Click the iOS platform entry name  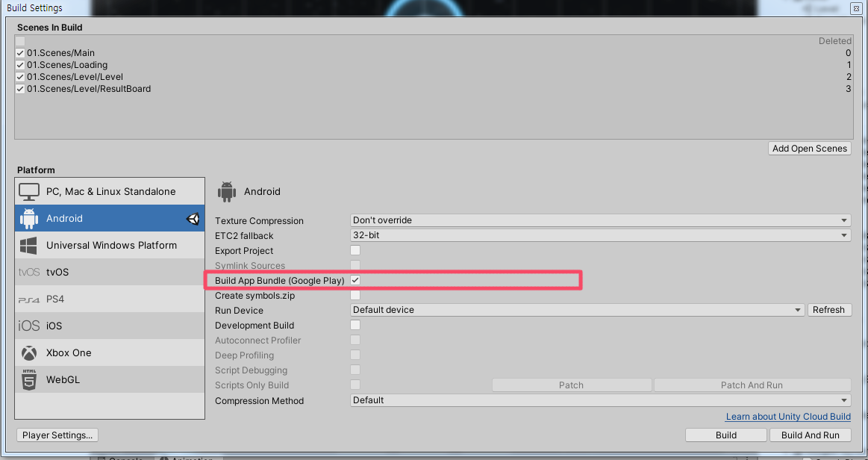[x=54, y=326]
